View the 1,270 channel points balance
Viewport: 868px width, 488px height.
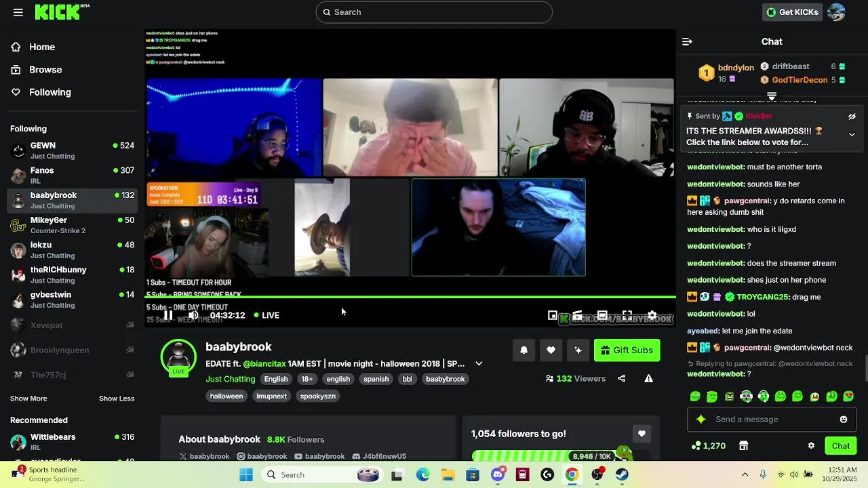709,446
